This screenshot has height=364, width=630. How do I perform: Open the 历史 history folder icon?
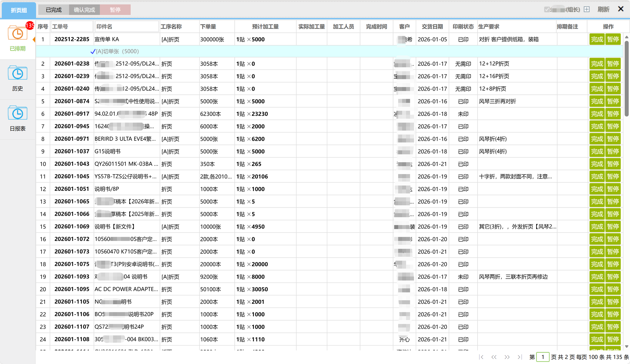pos(18,74)
